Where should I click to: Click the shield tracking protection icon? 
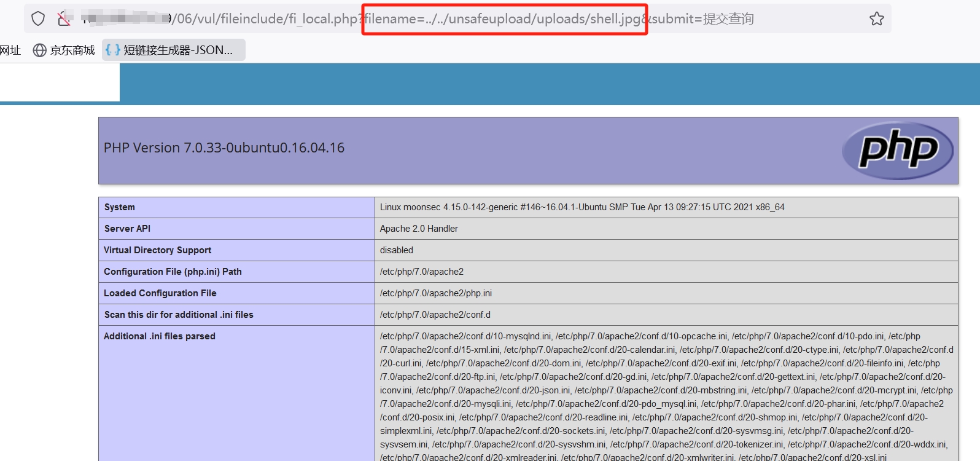coord(38,19)
